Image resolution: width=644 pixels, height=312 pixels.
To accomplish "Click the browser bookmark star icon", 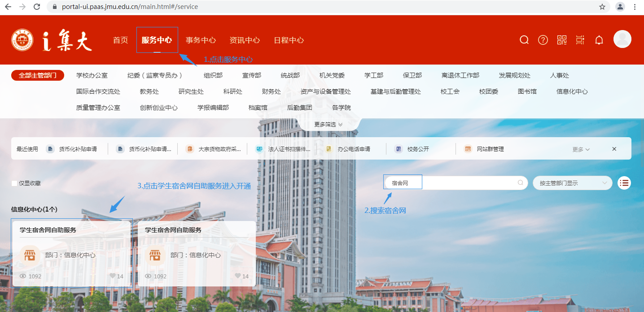I will tap(602, 7).
